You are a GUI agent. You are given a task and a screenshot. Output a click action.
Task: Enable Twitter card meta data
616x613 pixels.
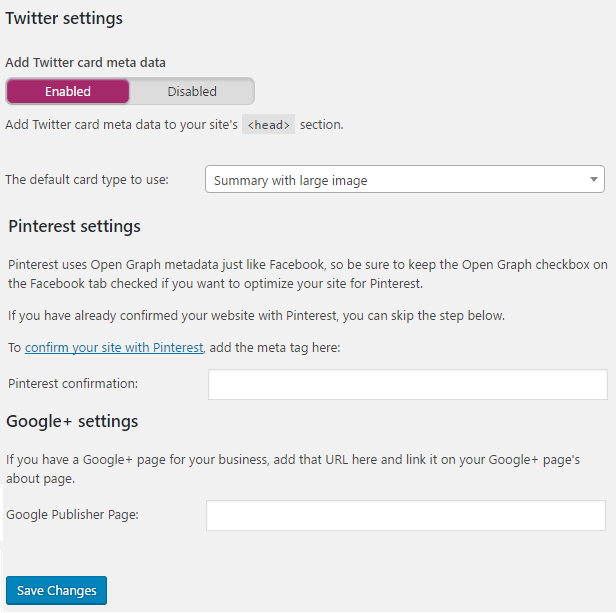pyautogui.click(x=68, y=91)
